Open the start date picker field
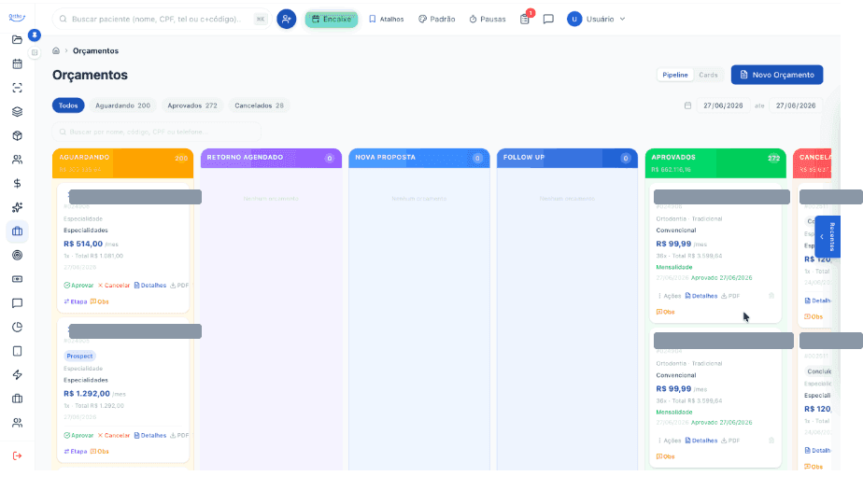 coord(723,105)
